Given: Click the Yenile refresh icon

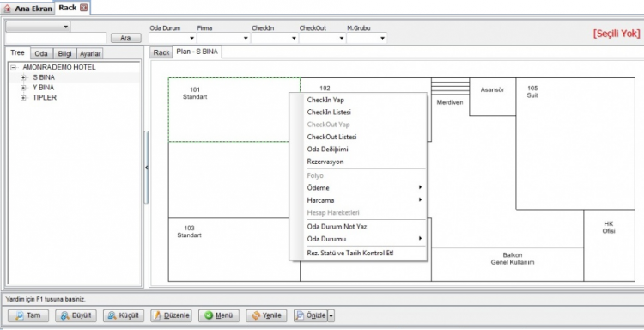Looking at the screenshot, I should (x=256, y=315).
